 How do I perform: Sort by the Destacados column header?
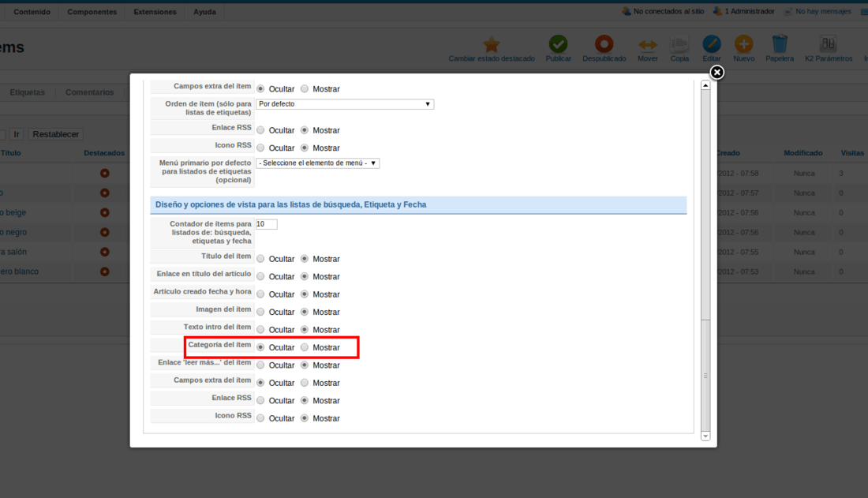pos(104,153)
